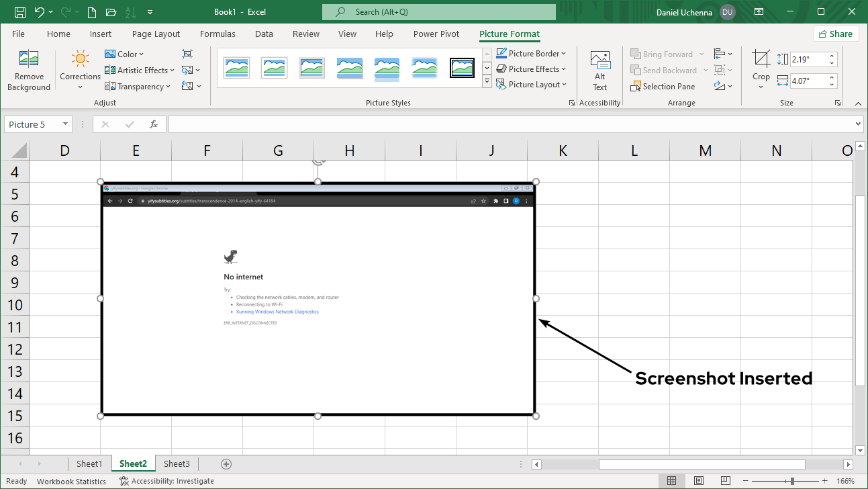The width and height of the screenshot is (868, 489).
Task: Click the Remove Background icon
Action: pos(29,70)
